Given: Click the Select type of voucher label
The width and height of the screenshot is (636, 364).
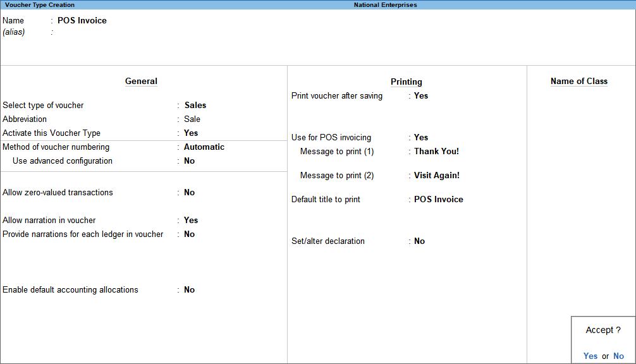Looking at the screenshot, I should (x=43, y=106).
